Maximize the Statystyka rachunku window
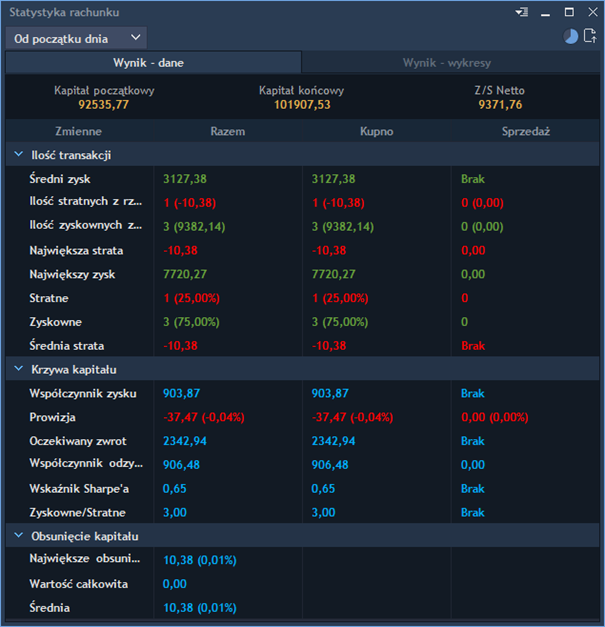Viewport: 605px width, 627px height. pos(569,12)
